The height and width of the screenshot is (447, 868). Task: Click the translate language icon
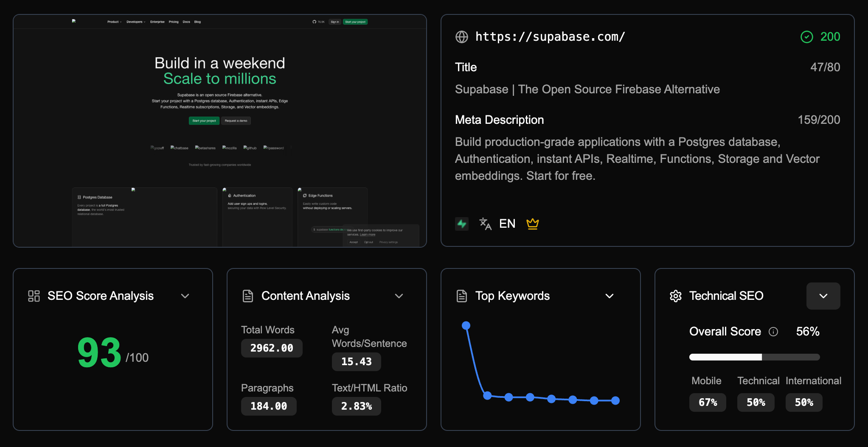pyautogui.click(x=485, y=223)
